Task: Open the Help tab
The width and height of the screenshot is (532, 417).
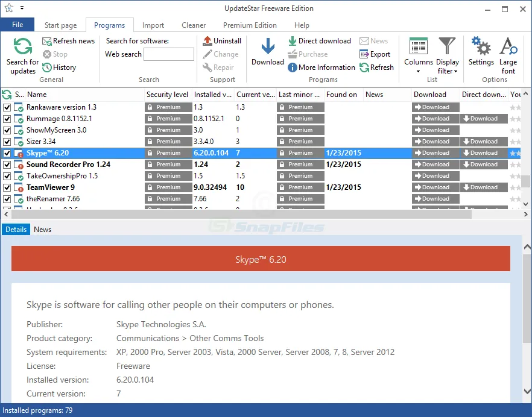Action: pyautogui.click(x=302, y=25)
